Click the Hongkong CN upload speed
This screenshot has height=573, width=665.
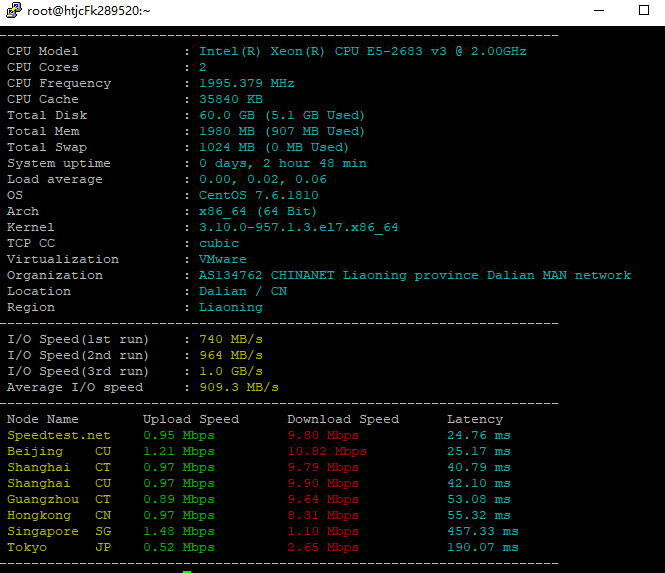tap(179, 515)
